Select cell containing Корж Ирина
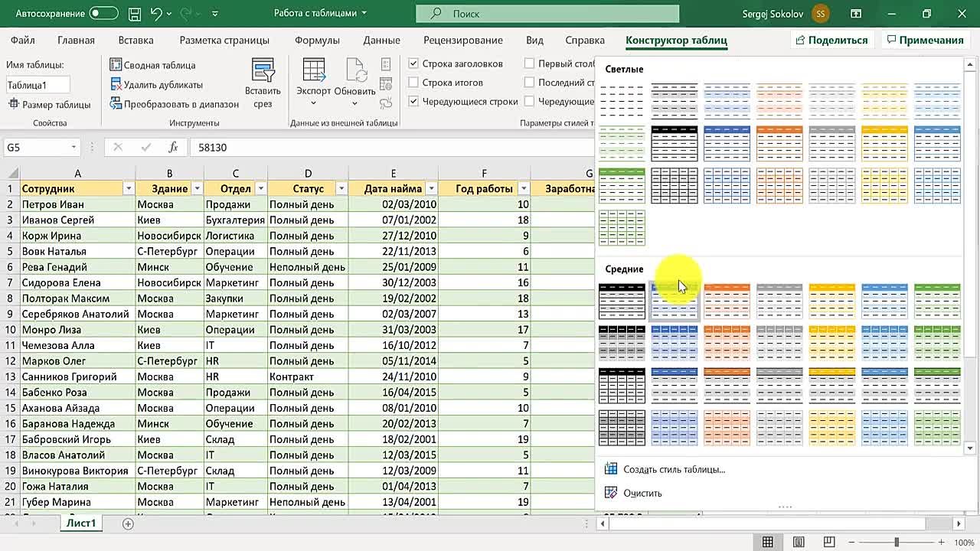The image size is (980, 551). point(77,236)
